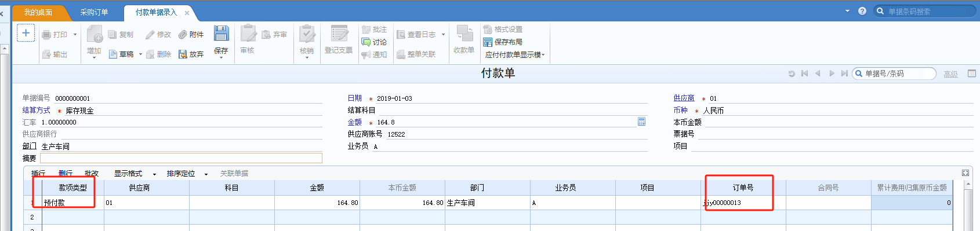Click the 供应商 link label
Image resolution: width=980 pixels, height=231 pixels.
[x=684, y=98]
